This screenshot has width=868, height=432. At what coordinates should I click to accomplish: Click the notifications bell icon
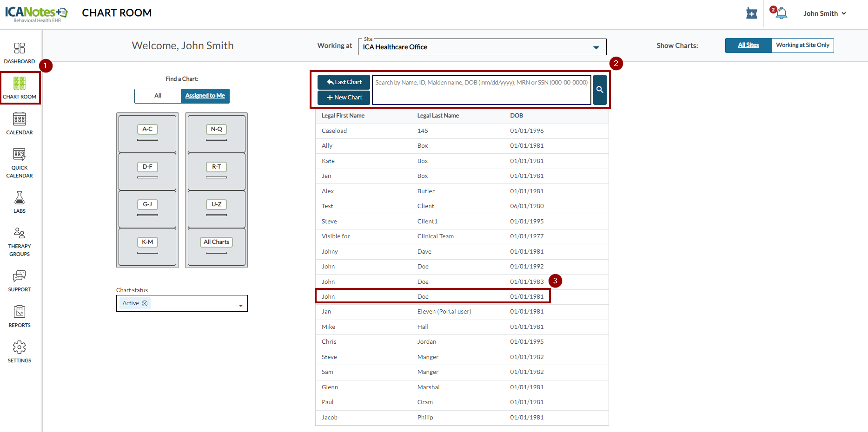pyautogui.click(x=781, y=13)
